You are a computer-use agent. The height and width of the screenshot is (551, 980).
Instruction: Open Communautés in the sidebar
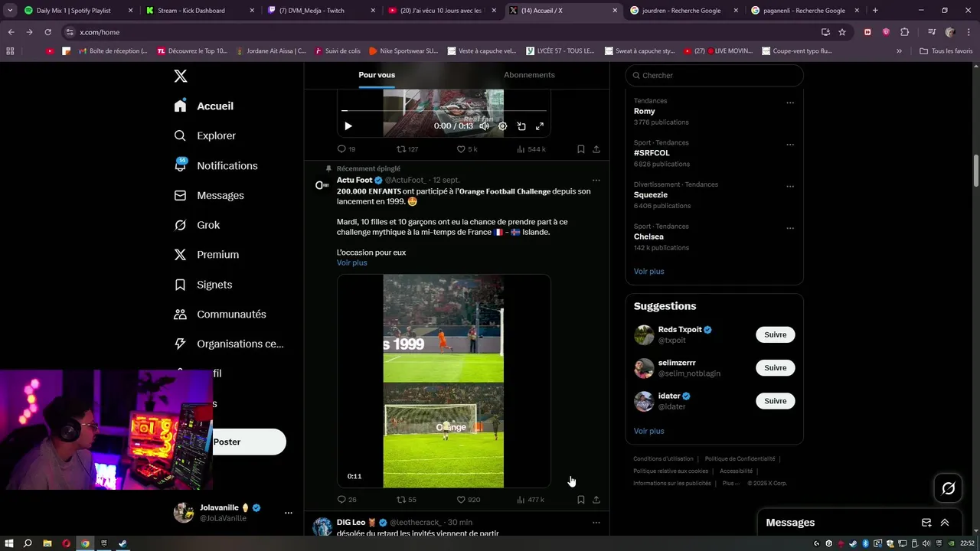tap(220, 314)
